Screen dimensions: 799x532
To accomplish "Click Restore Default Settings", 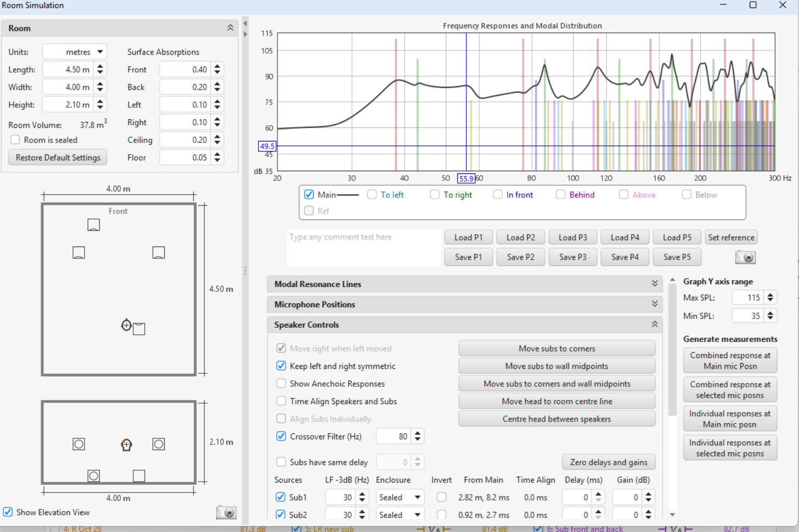I will [x=58, y=158].
